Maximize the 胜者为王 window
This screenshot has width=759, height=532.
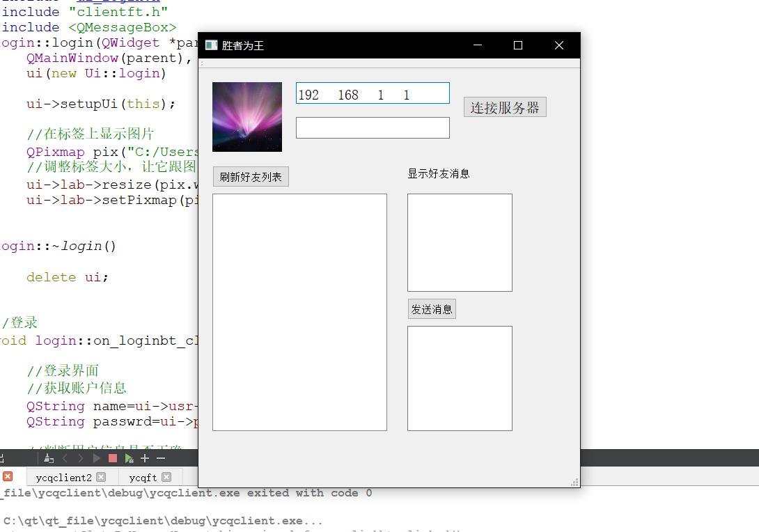[518, 45]
